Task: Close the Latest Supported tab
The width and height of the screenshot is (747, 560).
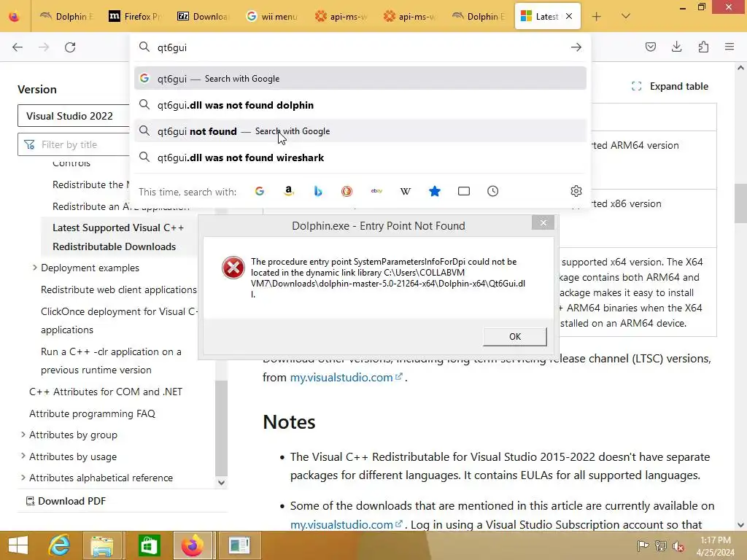Action: coord(569,16)
